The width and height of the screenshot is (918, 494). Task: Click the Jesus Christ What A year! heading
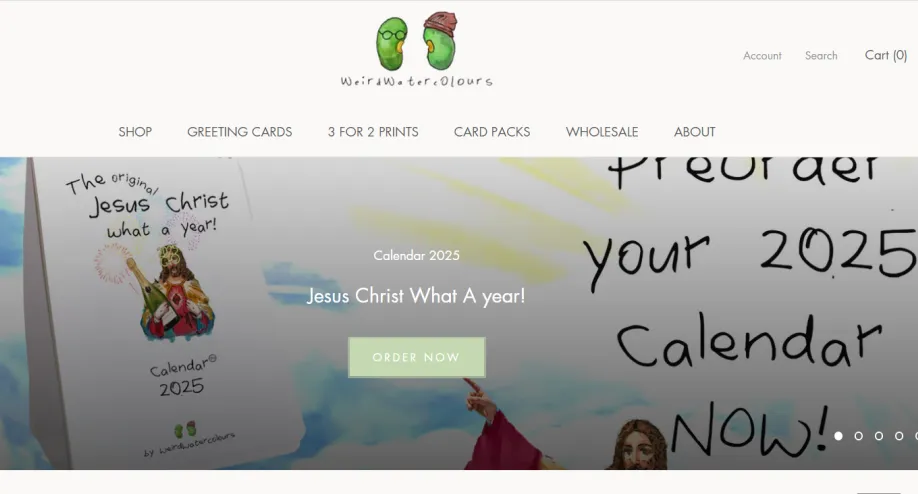[x=416, y=296]
